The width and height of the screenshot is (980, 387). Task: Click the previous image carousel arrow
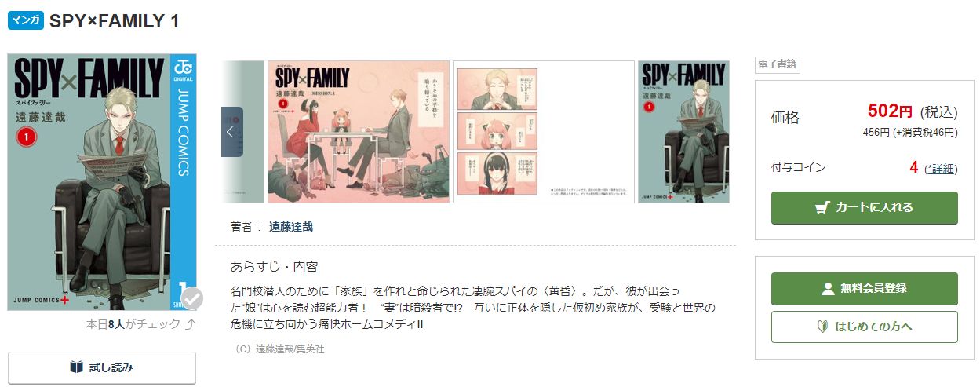[231, 132]
